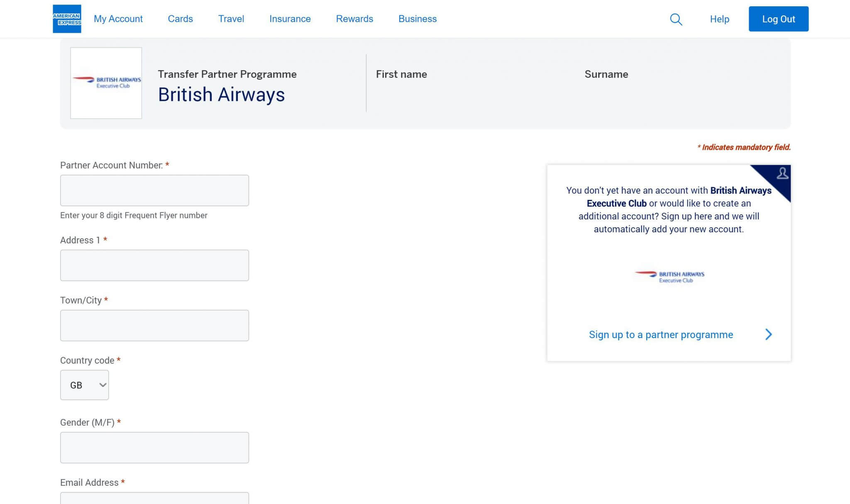Focus the Partner Account Number field

pyautogui.click(x=154, y=190)
